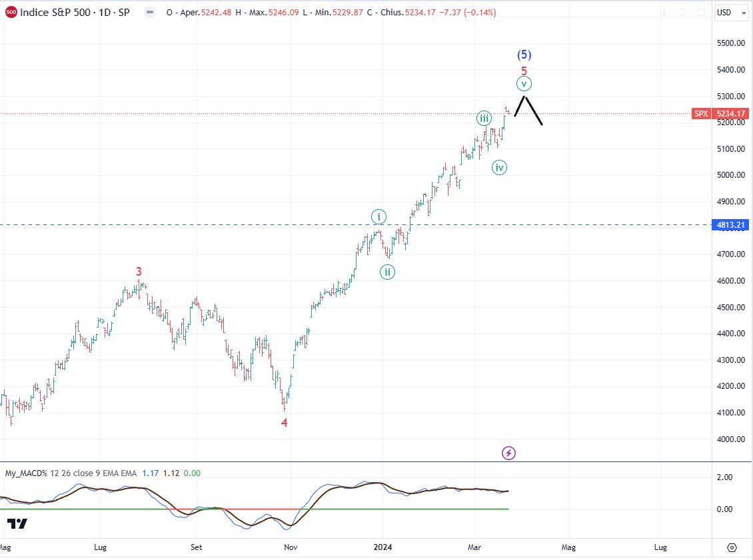Click the Mar label on time axis

(474, 547)
